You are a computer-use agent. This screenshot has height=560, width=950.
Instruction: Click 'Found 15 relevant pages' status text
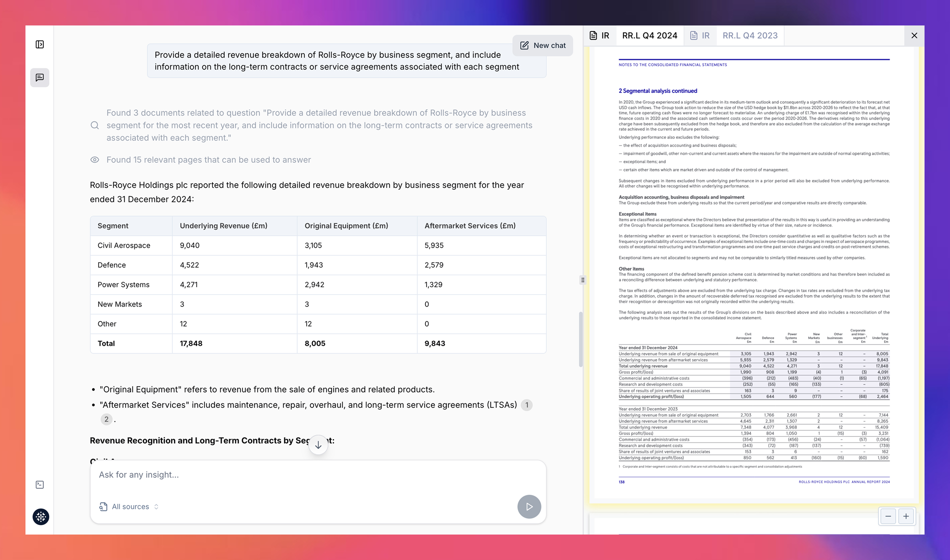(209, 160)
